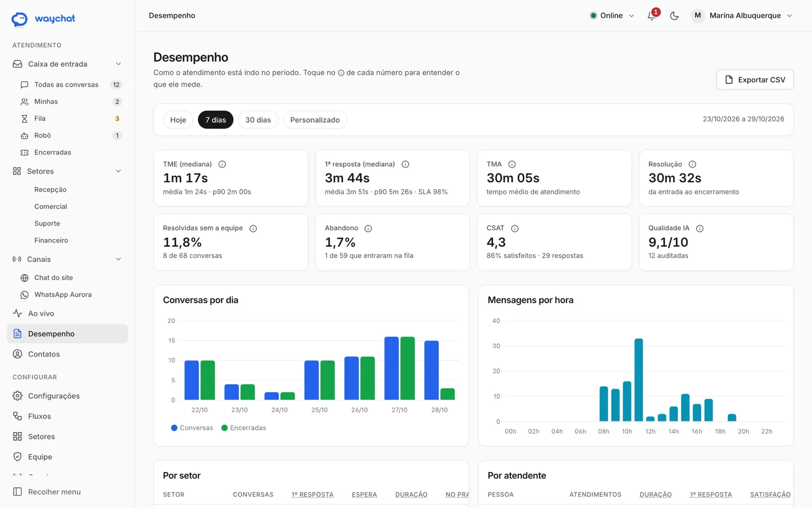Image resolution: width=812 pixels, height=508 pixels.
Task: Click the tallest bar in Mensagens por hora
Action: (639, 380)
